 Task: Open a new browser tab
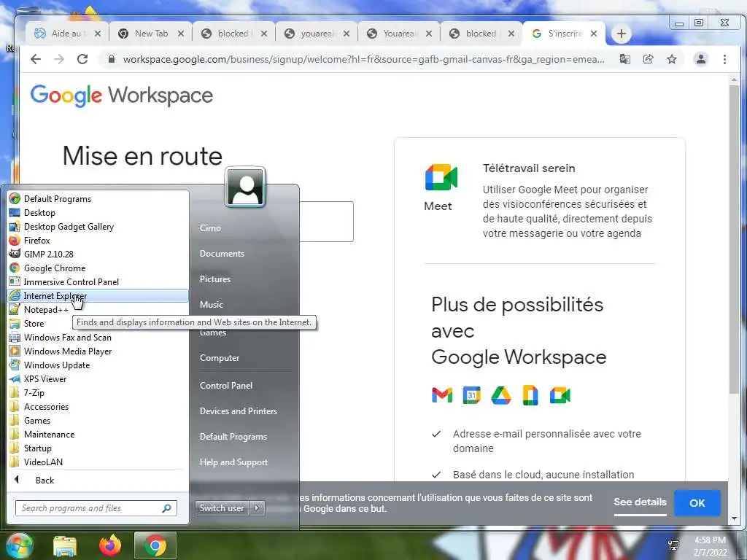pyautogui.click(x=621, y=34)
